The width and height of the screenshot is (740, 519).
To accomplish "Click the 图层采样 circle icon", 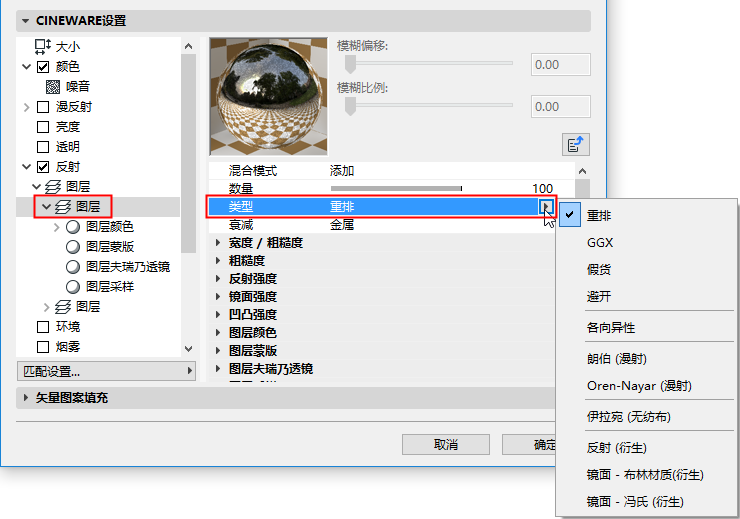I will pyautogui.click(x=73, y=286).
